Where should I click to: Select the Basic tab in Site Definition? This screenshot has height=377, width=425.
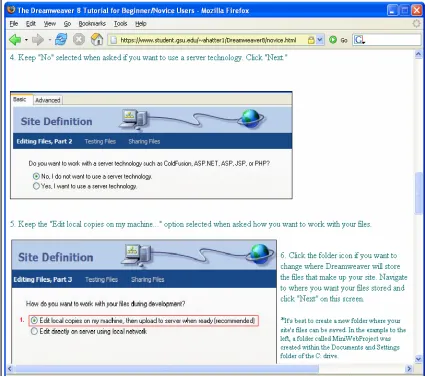pos(20,99)
